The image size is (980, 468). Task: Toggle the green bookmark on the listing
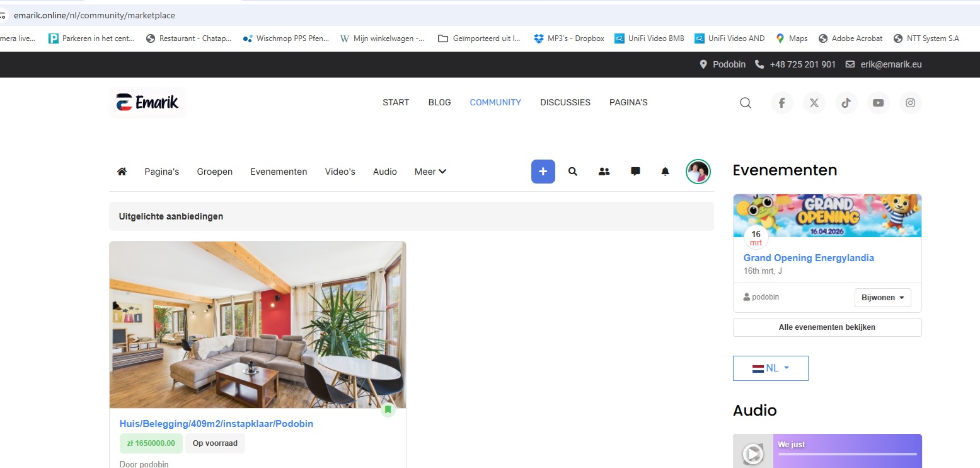pos(388,409)
